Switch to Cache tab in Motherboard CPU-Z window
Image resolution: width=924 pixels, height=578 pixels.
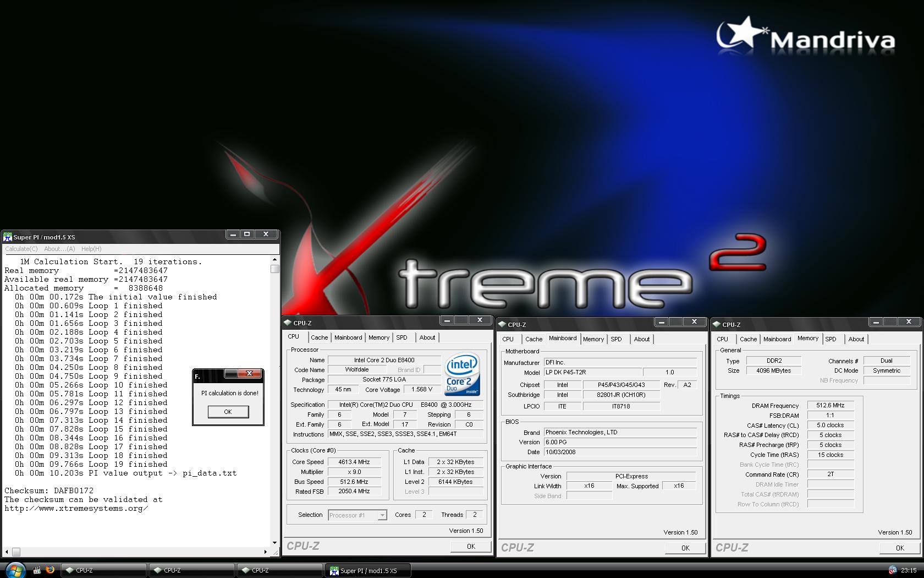533,339
